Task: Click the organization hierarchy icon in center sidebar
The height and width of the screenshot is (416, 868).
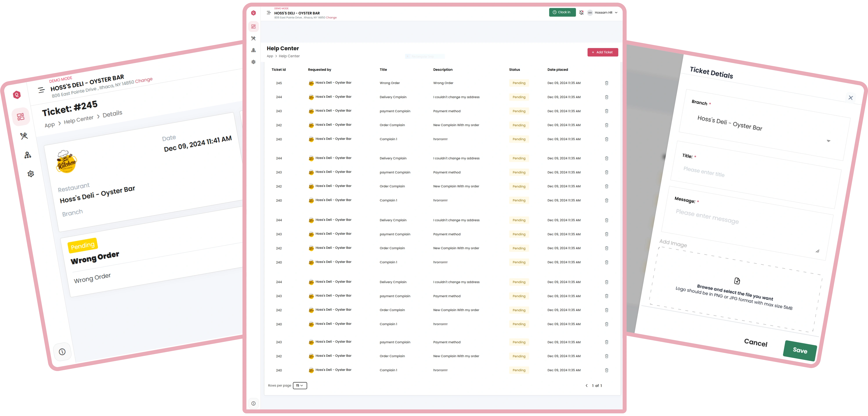Action: click(253, 50)
